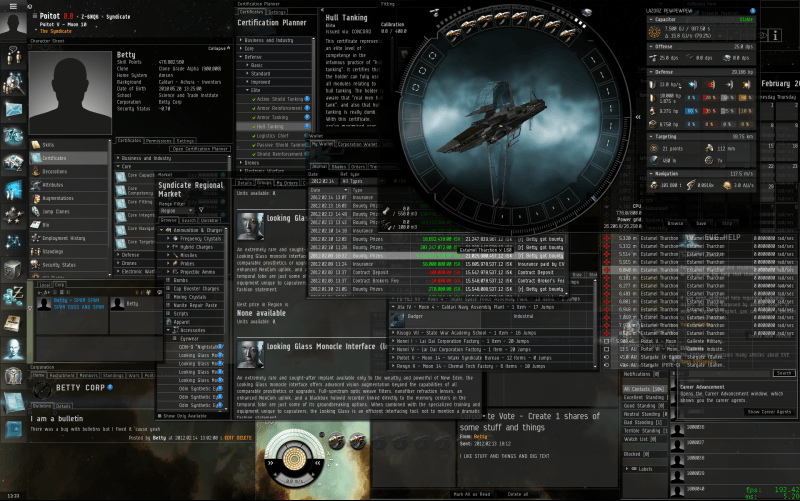Screen dimensions: 800x501
Task: Collapse the Navigation section in fitting
Action: click(x=651, y=173)
